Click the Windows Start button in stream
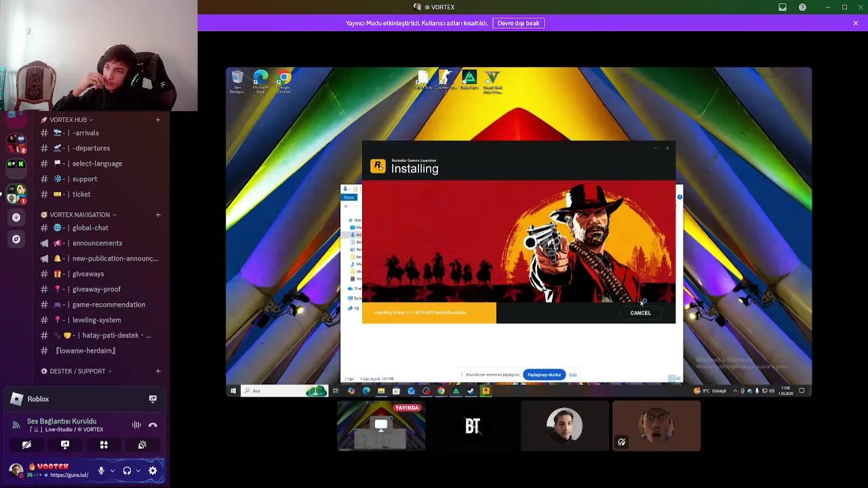The height and width of the screenshot is (488, 868). (233, 391)
